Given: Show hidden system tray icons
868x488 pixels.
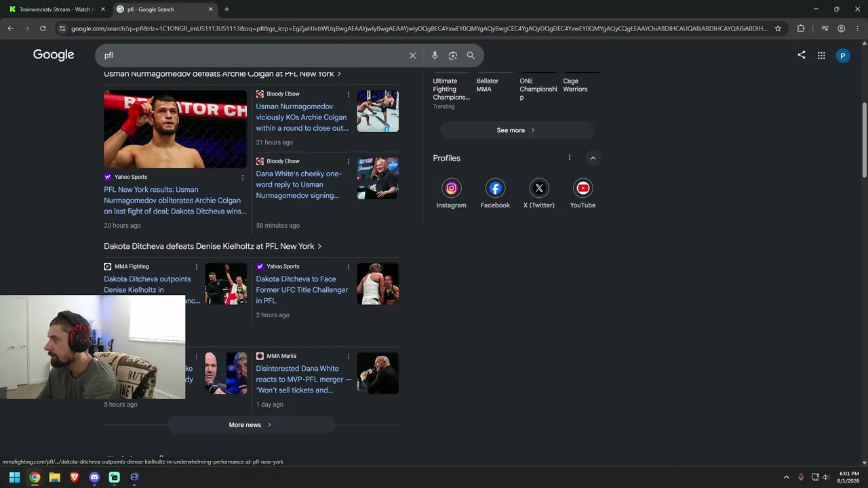Looking at the screenshot, I should click(x=787, y=477).
